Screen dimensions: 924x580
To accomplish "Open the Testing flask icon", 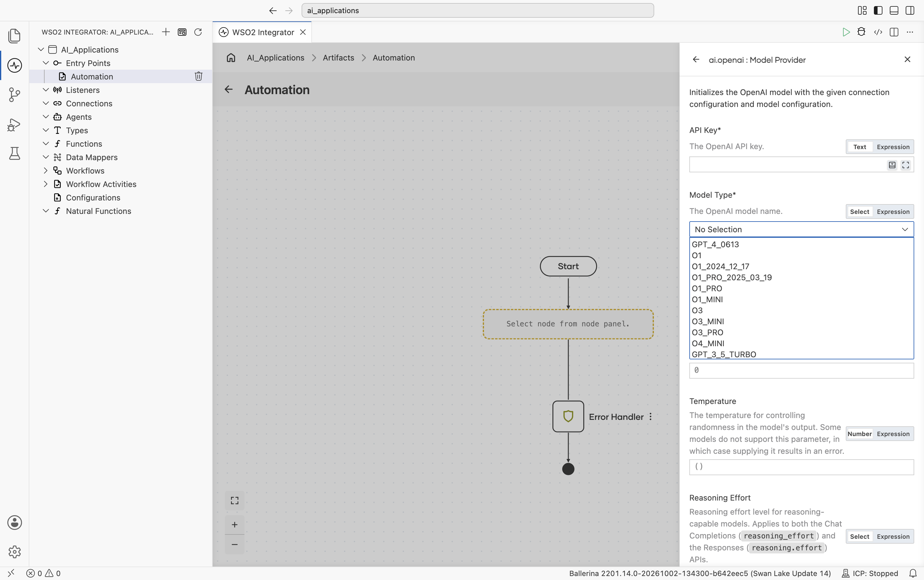I will coord(15,153).
